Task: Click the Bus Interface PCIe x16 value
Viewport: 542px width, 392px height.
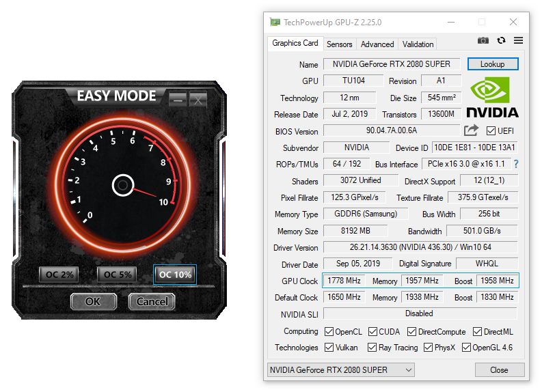Action: click(x=466, y=164)
